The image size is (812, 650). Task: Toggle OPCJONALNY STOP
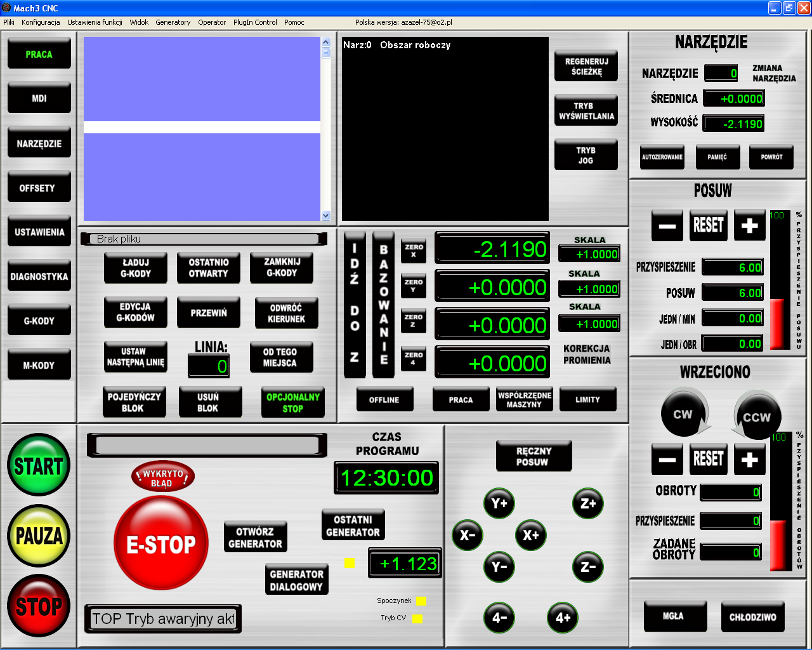292,402
